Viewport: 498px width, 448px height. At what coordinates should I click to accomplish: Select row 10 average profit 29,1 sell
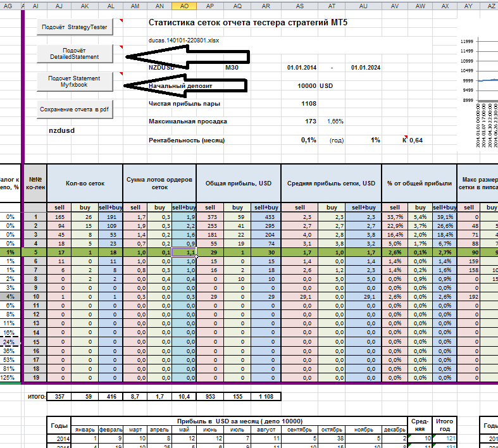[x=299, y=297]
